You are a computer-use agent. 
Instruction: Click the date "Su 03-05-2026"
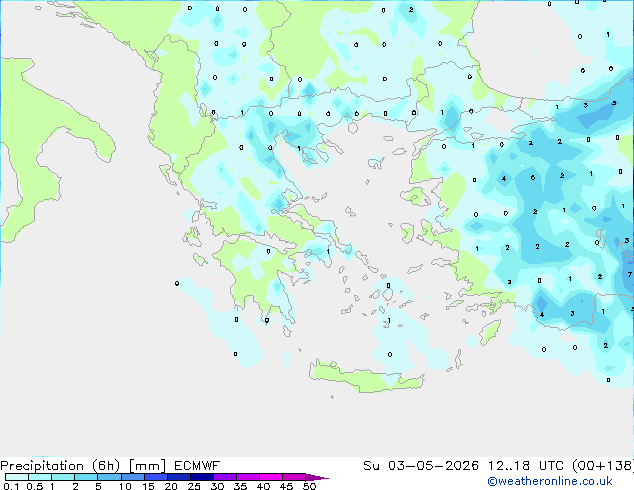[421, 466]
